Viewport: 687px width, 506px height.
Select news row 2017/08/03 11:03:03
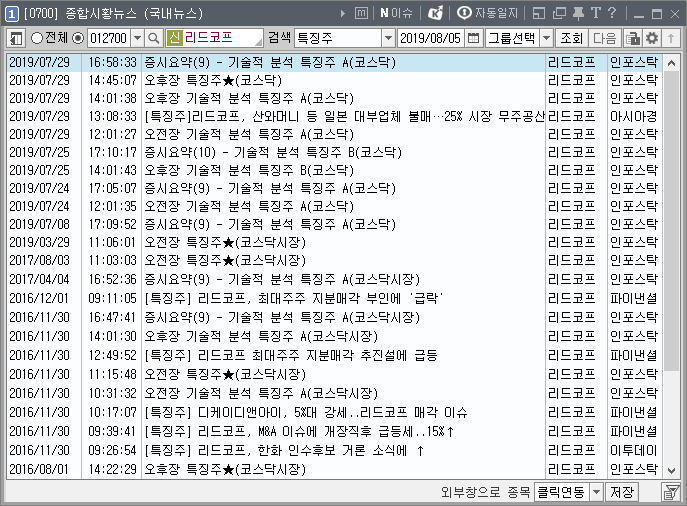coord(335,261)
